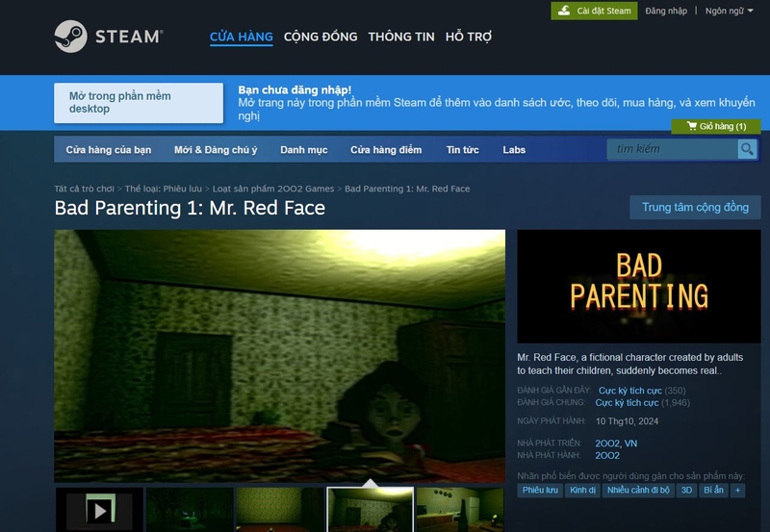Select the Nhiều cảnh đi bộ tag
This screenshot has height=532, width=770.
638,490
